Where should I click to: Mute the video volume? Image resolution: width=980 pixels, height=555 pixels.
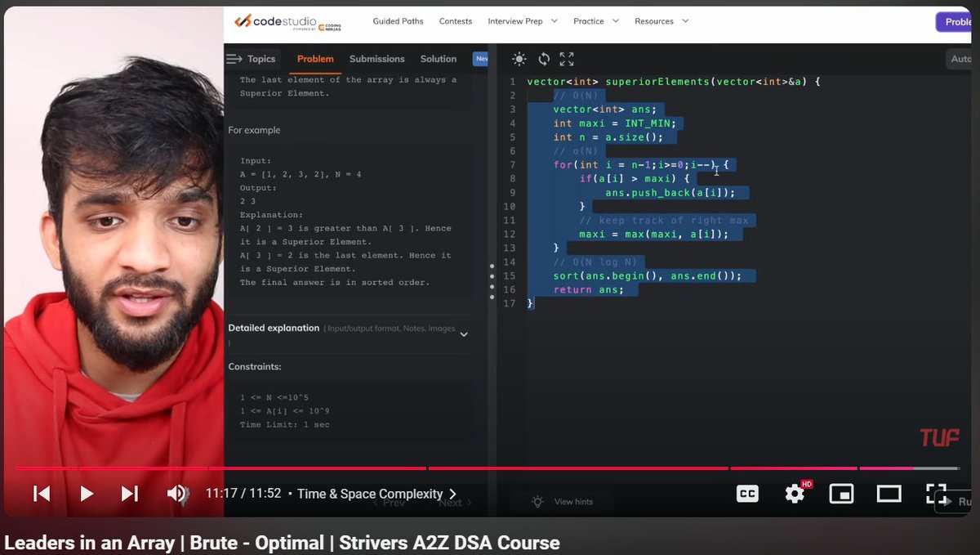click(x=176, y=493)
